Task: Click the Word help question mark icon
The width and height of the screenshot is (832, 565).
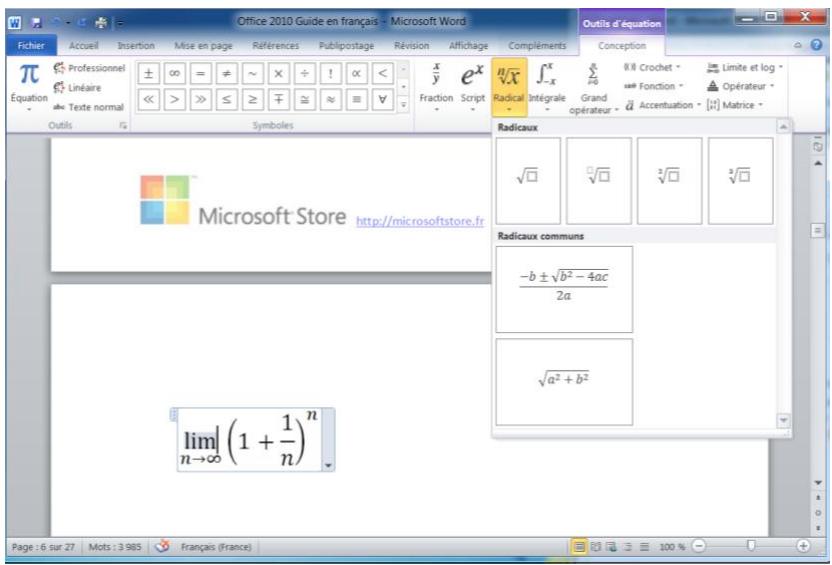Action: click(x=816, y=45)
